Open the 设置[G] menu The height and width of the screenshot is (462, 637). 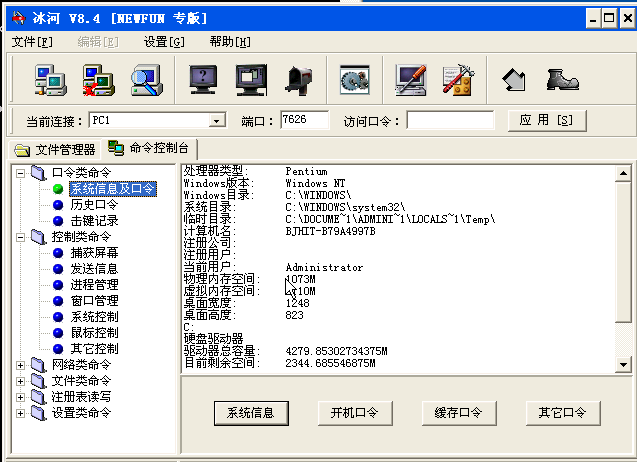click(x=164, y=41)
